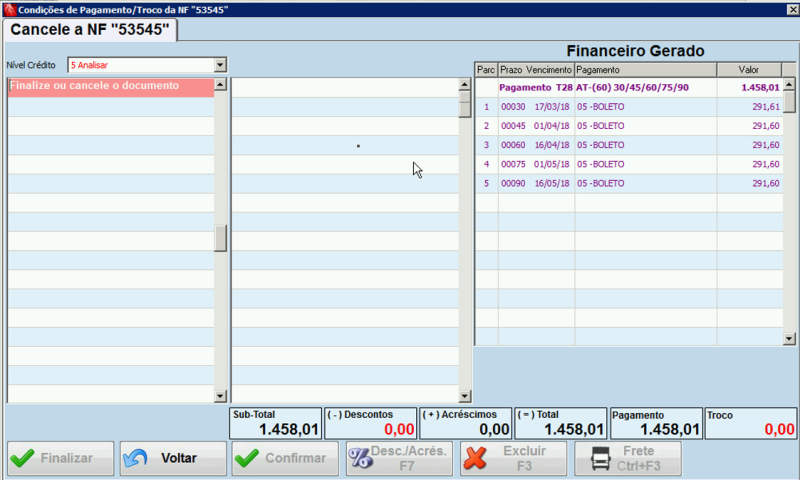Click the Financeiro Gerado scrollbar thumb
800x480 pixels.
click(789, 102)
